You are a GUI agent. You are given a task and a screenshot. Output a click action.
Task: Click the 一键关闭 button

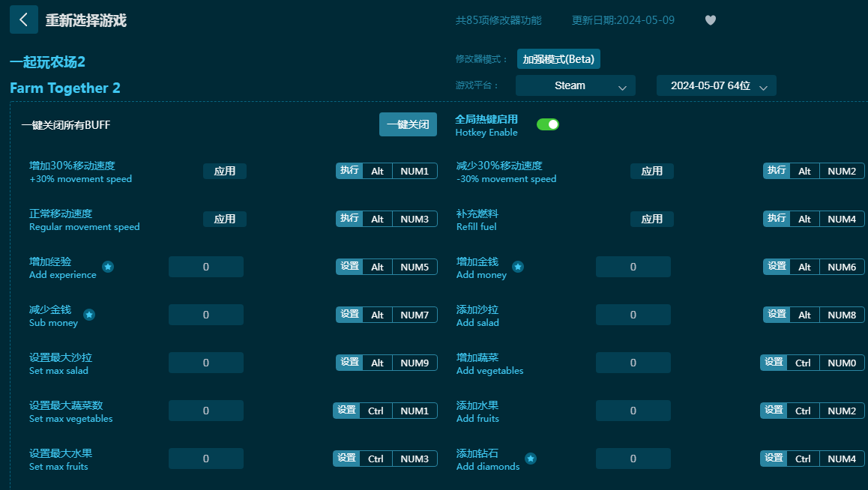point(408,124)
